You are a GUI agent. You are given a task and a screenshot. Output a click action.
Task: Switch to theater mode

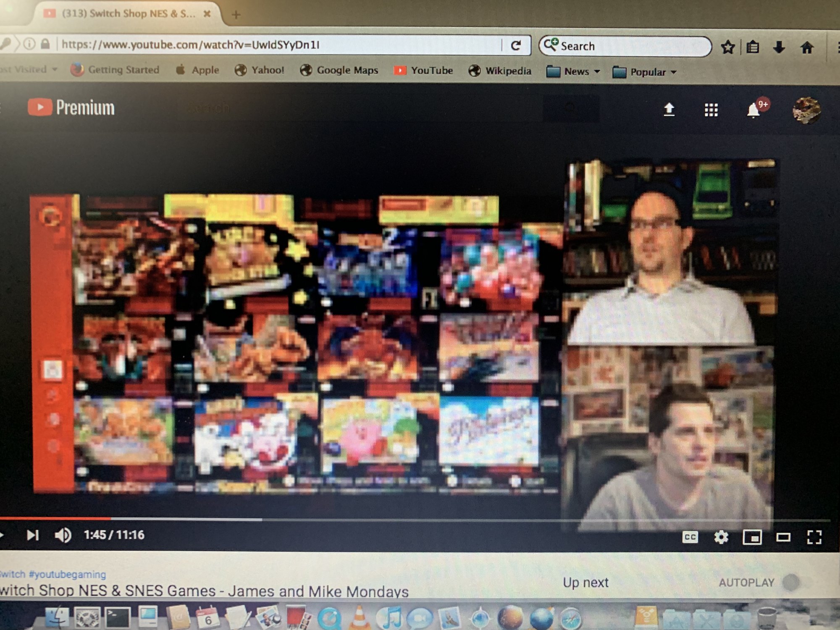(x=783, y=537)
